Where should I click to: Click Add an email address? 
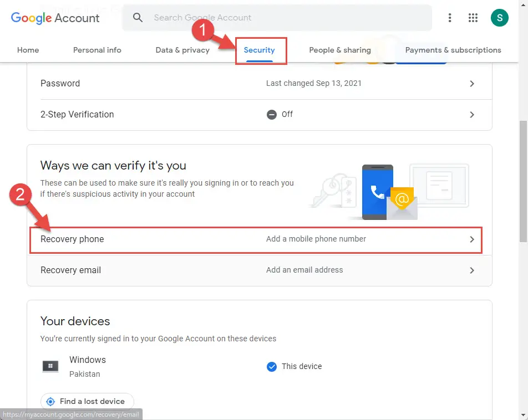304,270
